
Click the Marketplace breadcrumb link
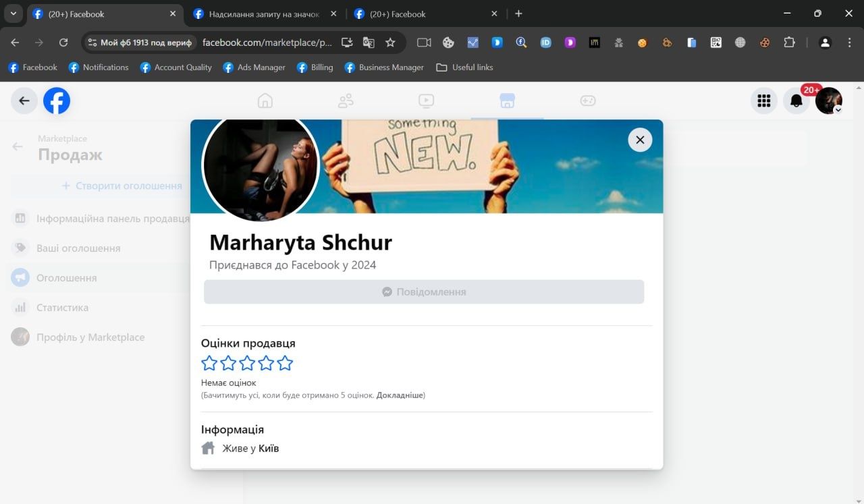click(x=62, y=138)
